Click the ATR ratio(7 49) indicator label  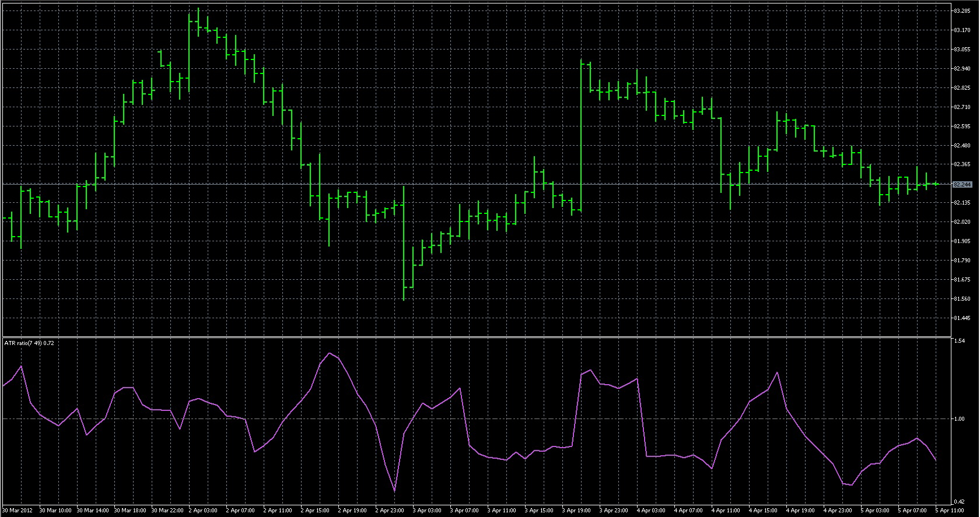coord(29,343)
